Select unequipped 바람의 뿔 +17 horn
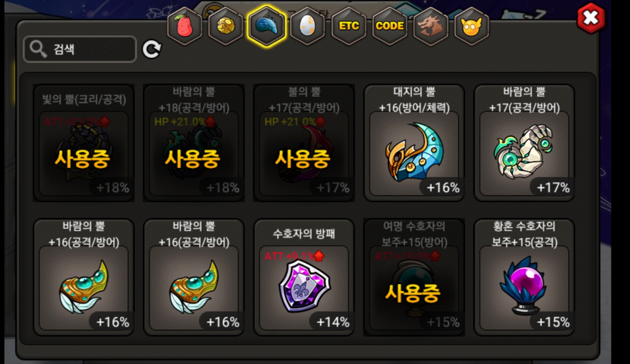The height and width of the screenshot is (364, 630). point(524,143)
